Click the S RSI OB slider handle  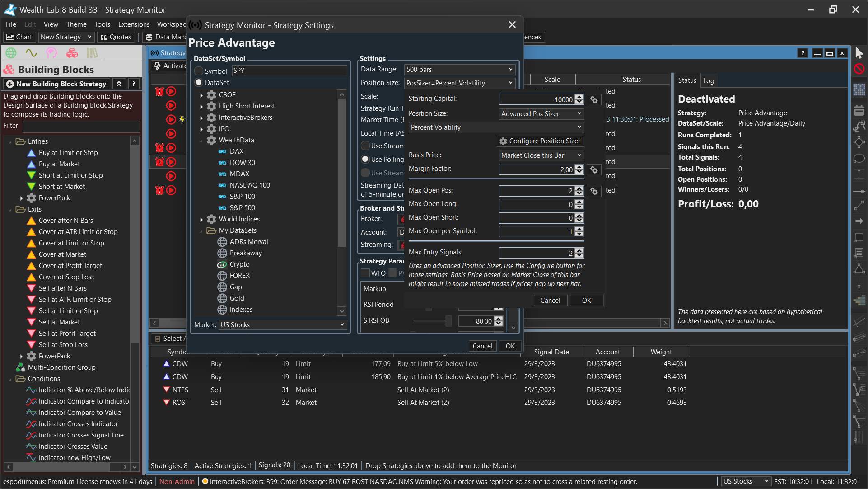448,321
